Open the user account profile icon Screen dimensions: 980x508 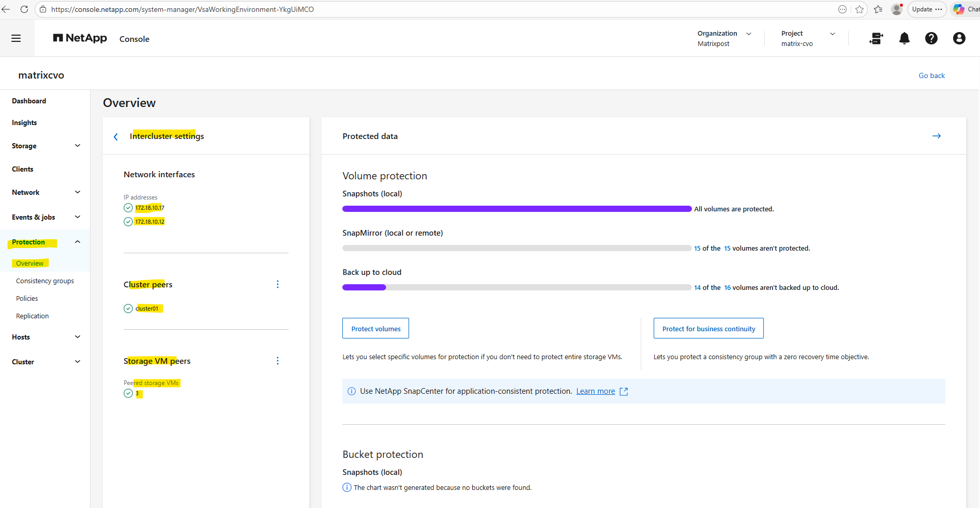(x=959, y=38)
